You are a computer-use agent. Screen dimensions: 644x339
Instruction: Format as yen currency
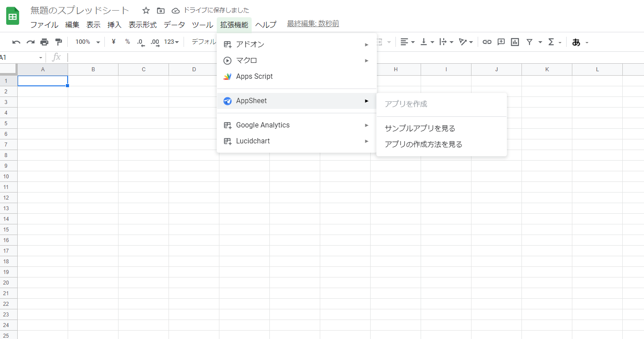click(x=114, y=42)
